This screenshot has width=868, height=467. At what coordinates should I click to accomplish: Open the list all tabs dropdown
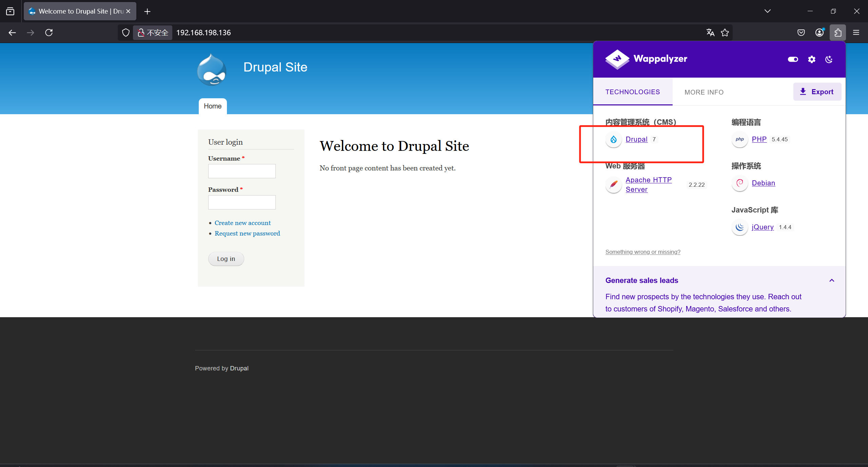coord(768,11)
